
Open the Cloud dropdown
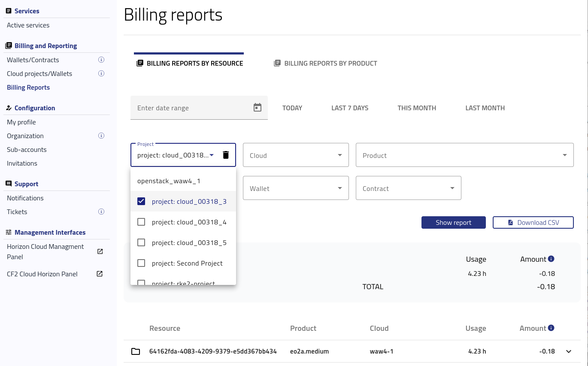coord(296,155)
